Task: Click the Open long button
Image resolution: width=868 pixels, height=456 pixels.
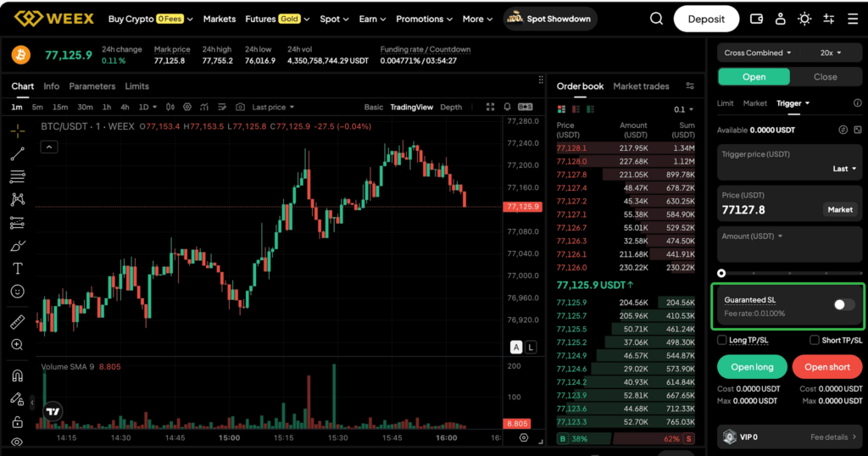Action: [x=752, y=366]
